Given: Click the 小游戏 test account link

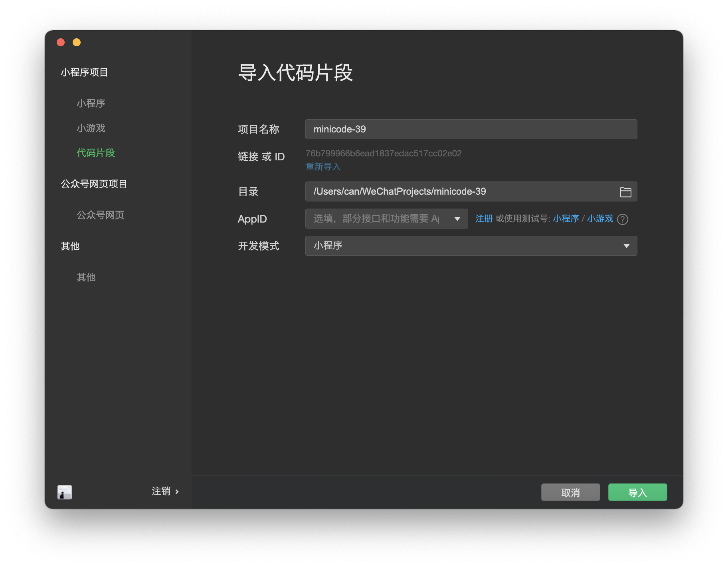Looking at the screenshot, I should (x=600, y=219).
